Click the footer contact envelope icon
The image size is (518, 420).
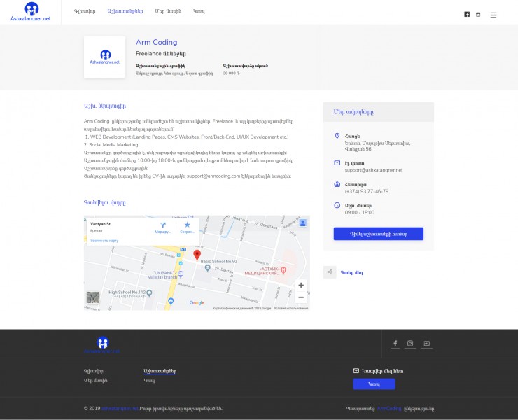point(356,371)
